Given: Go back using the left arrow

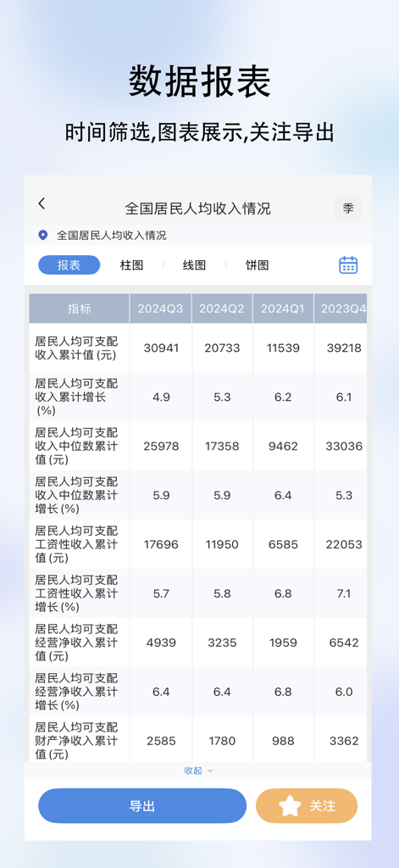Looking at the screenshot, I should (42, 203).
